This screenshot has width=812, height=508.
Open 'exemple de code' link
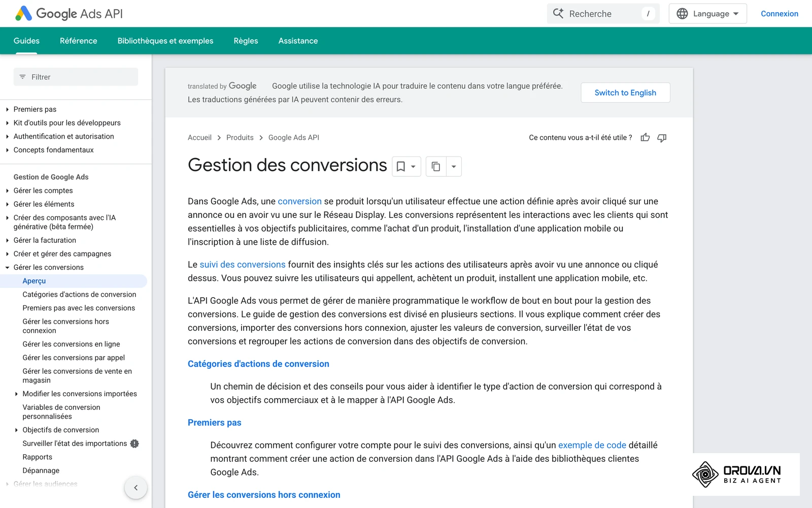[x=592, y=445]
